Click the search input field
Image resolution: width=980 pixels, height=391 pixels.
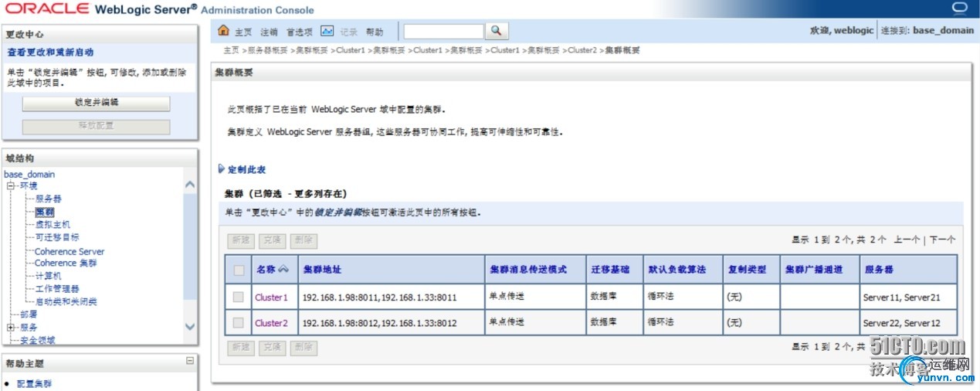pyautogui.click(x=443, y=31)
